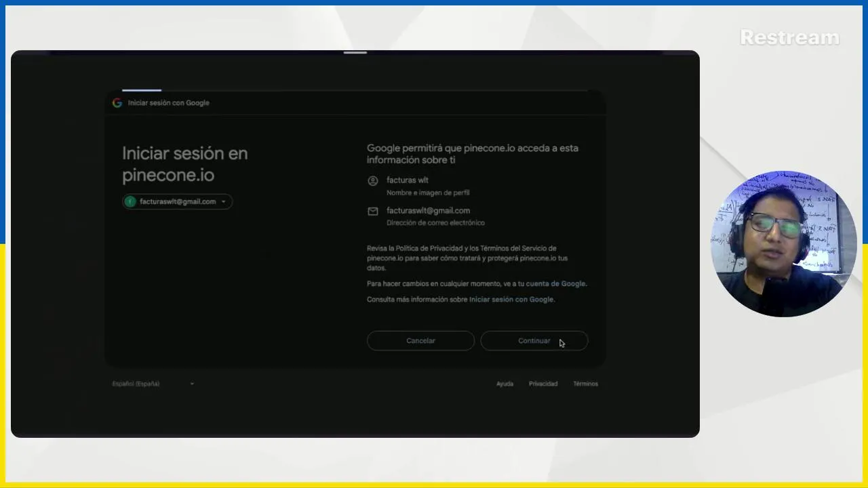Click the 'Nombre e imagen de perfil' text
Screen dimensions: 868x488
428,192
